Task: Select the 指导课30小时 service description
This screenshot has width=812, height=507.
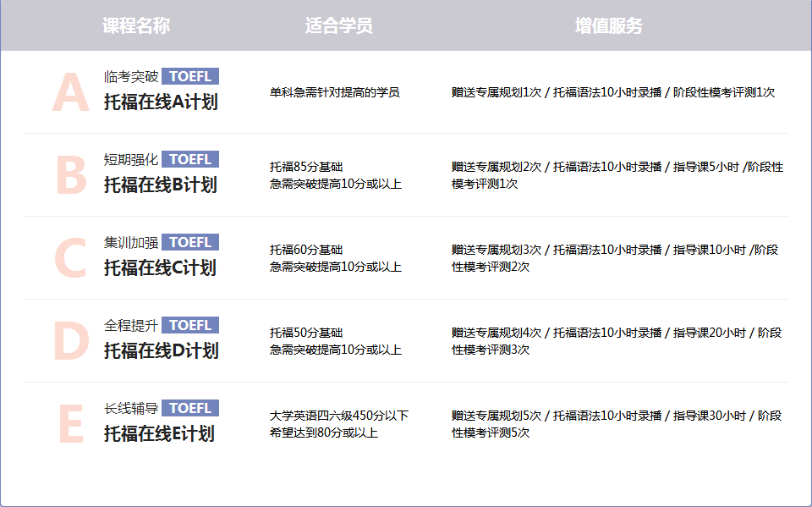Action: 710,416
